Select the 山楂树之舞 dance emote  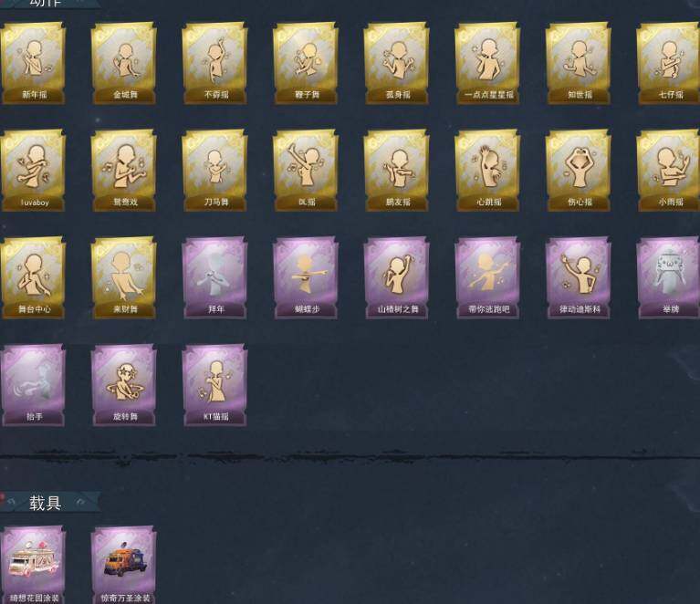point(397,277)
